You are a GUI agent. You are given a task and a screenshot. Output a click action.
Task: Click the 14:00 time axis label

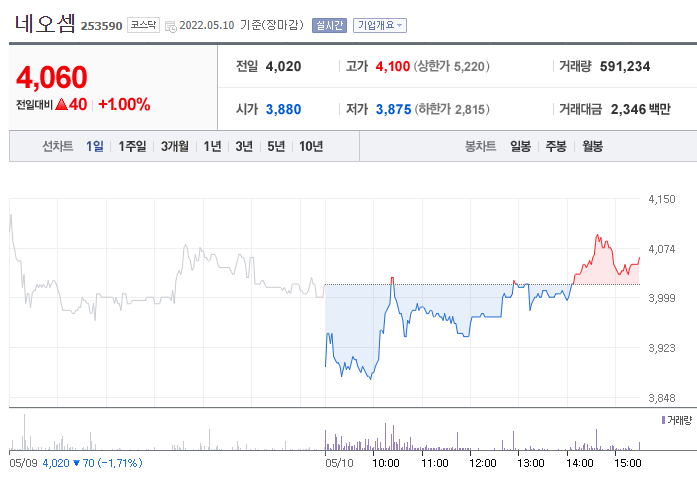580,463
